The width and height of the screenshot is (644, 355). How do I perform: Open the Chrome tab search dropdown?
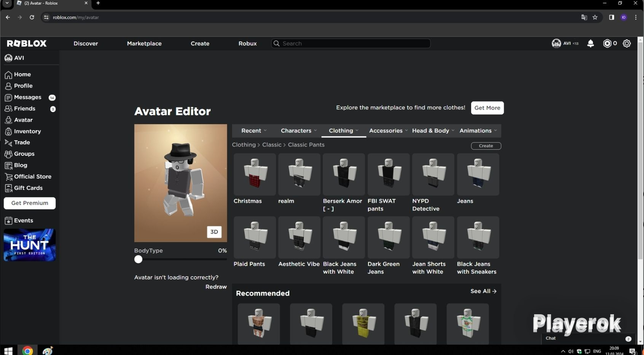(x=7, y=3)
